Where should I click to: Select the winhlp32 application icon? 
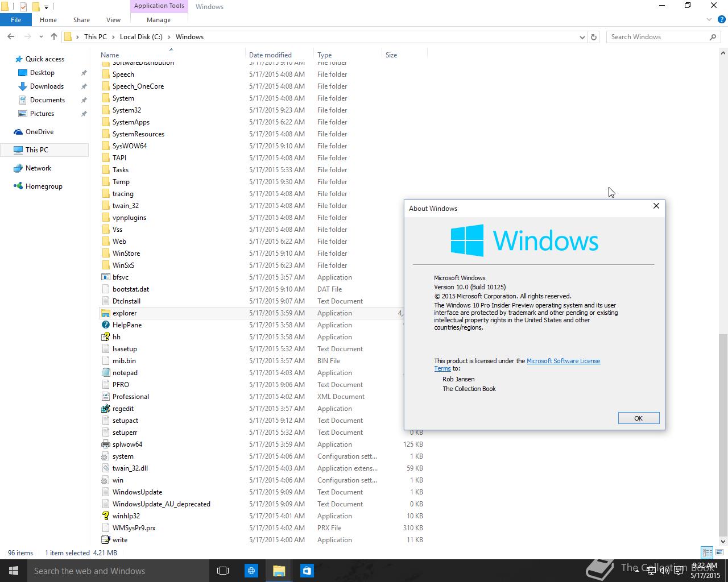105,516
